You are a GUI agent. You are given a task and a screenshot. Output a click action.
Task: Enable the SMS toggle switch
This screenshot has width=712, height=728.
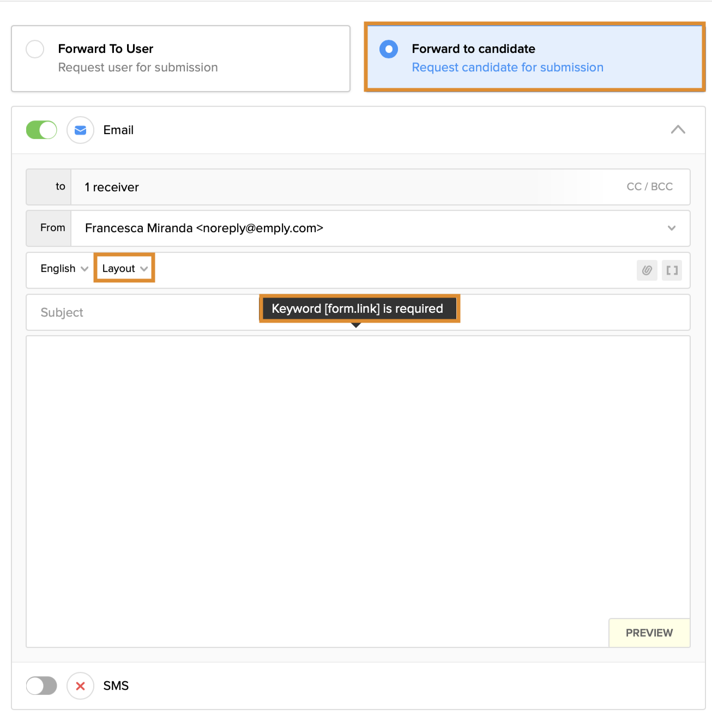(x=41, y=686)
